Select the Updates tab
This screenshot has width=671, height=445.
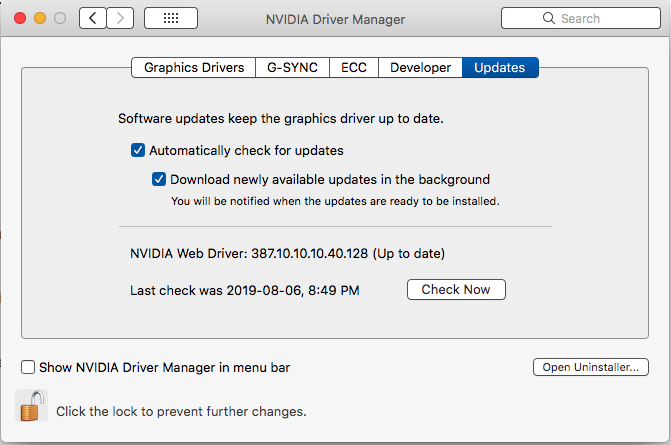coord(500,68)
